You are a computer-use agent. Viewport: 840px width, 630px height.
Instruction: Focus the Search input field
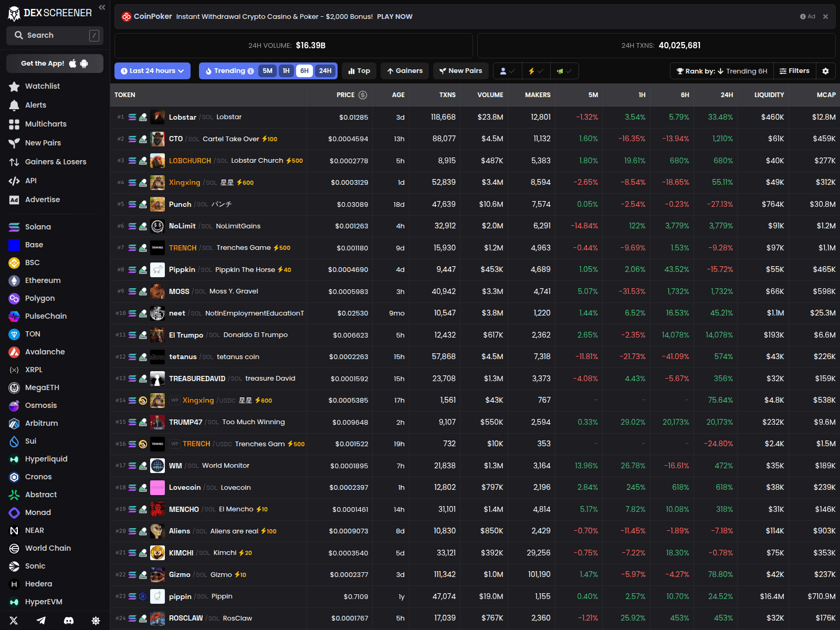[x=55, y=35]
